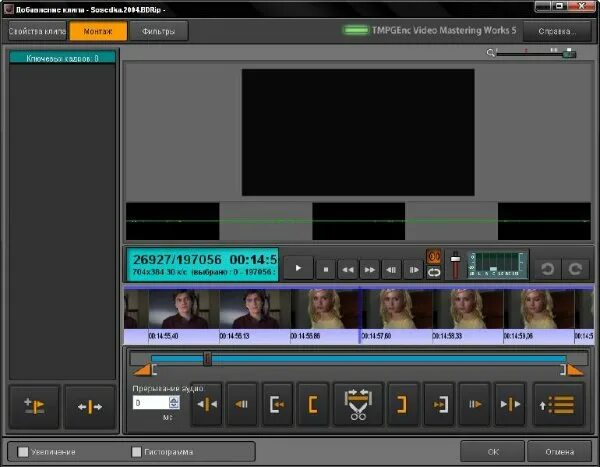The height and width of the screenshot is (467, 600).
Task: Select thumbnail at 00:14:56.13
Action: (x=255, y=309)
